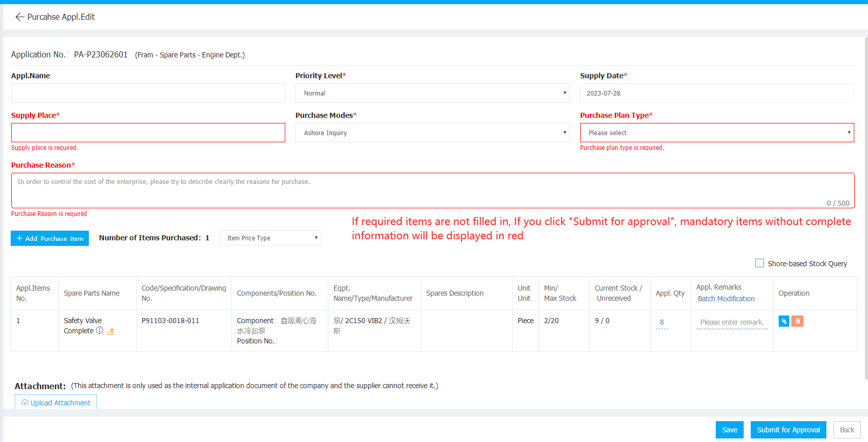Click into the Purchase Reason text area
Image resolution: width=868 pixels, height=442 pixels.
click(x=432, y=191)
